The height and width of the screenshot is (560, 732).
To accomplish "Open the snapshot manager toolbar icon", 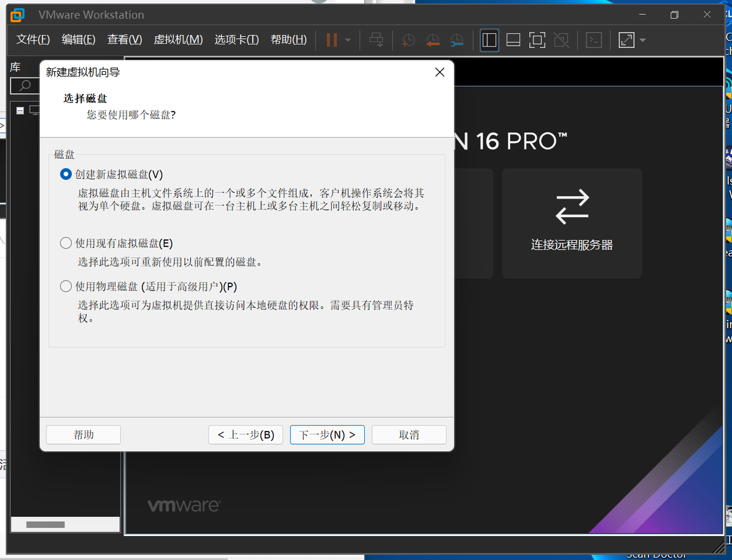I will (457, 40).
